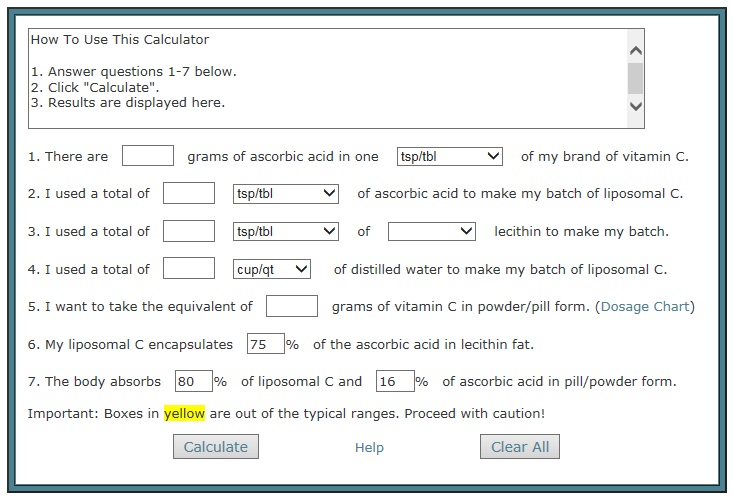Expand ascorbic acid tsp/tbl unit dropdown
733x499 pixels.
286,193
